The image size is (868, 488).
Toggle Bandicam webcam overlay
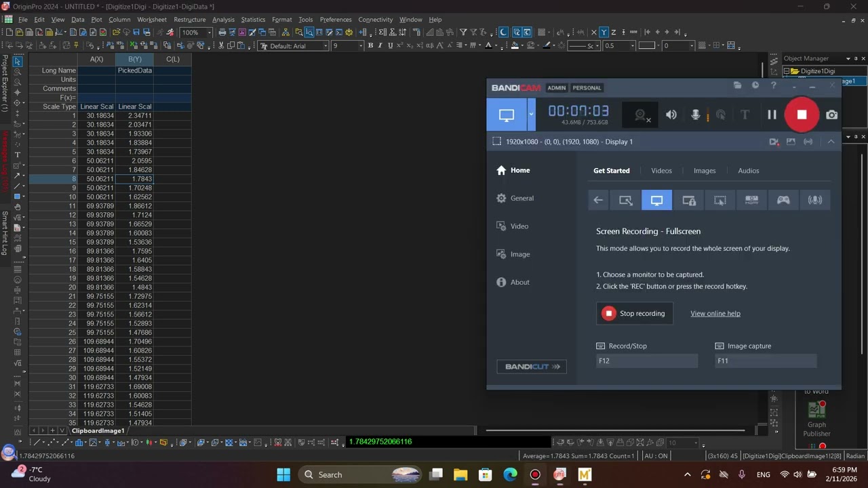click(640, 115)
